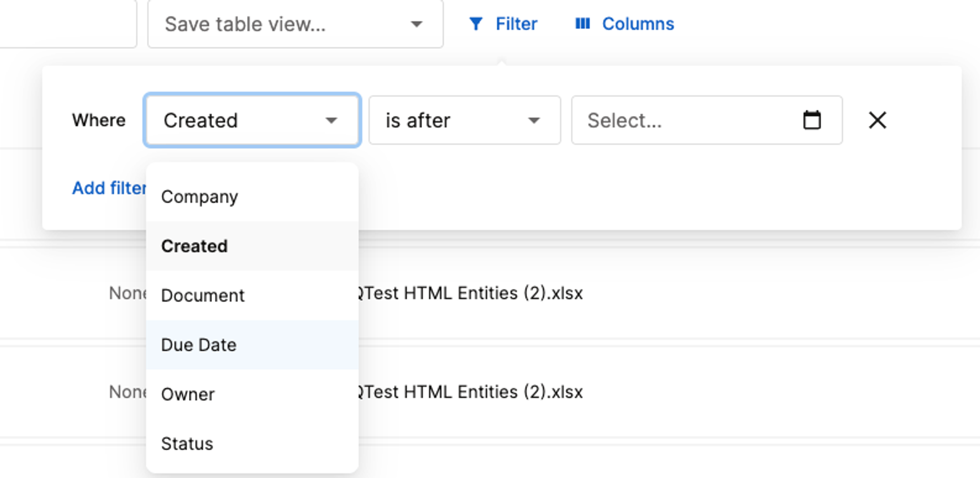This screenshot has width=980, height=478.
Task: Click the funnel Filter icon
Action: pyautogui.click(x=475, y=24)
